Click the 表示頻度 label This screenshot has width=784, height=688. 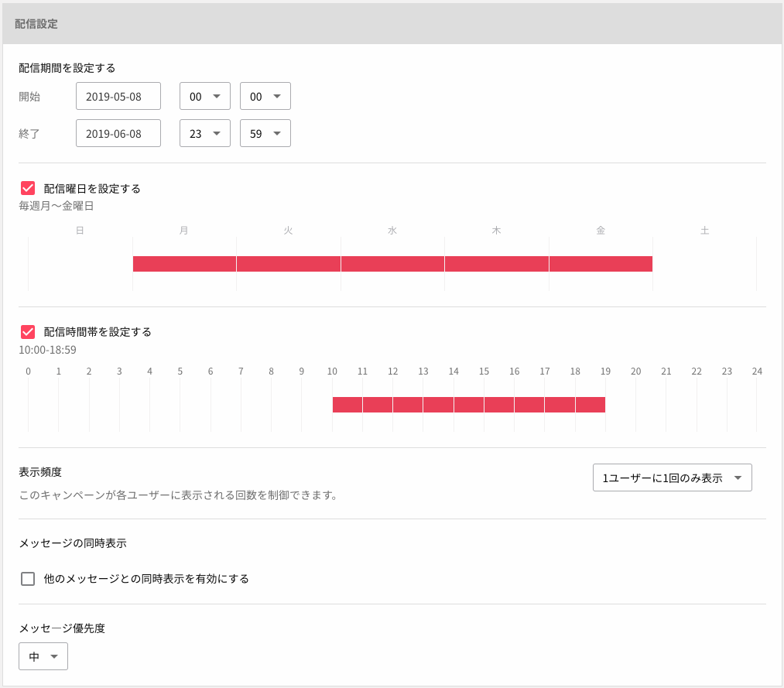coord(40,471)
